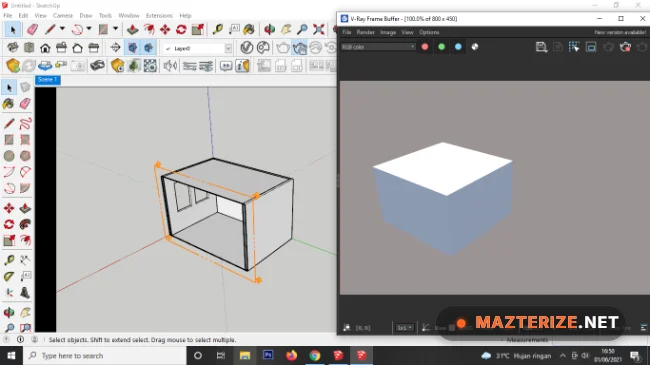Image resolution: width=650 pixels, height=365 pixels.
Task: Click the Hujan ringan weather widget
Action: pos(516,355)
